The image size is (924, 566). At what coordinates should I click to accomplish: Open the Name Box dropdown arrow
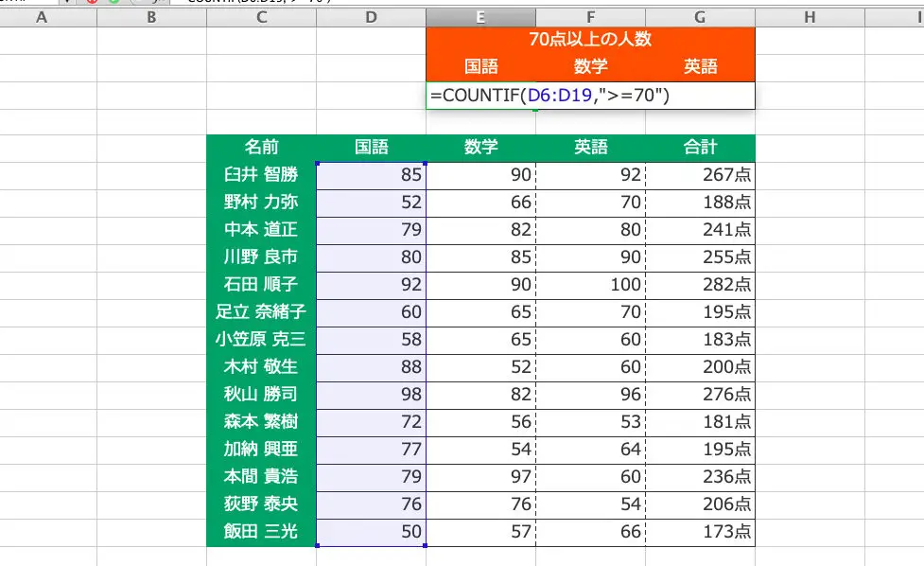coord(66,4)
